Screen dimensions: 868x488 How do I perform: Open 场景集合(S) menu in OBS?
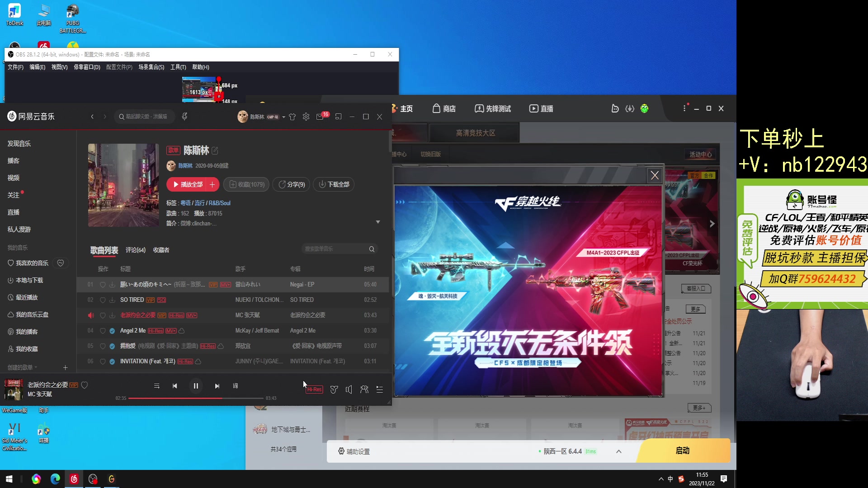point(151,67)
